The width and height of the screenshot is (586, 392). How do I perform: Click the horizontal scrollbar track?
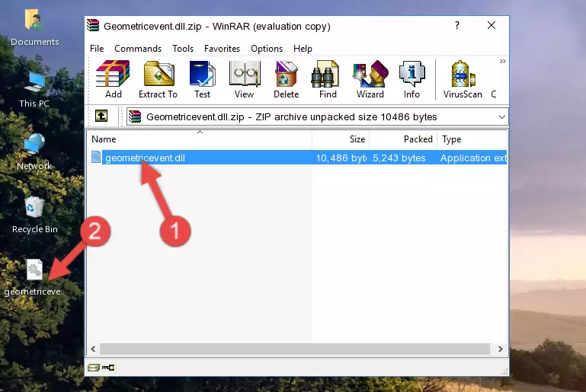tap(294, 349)
